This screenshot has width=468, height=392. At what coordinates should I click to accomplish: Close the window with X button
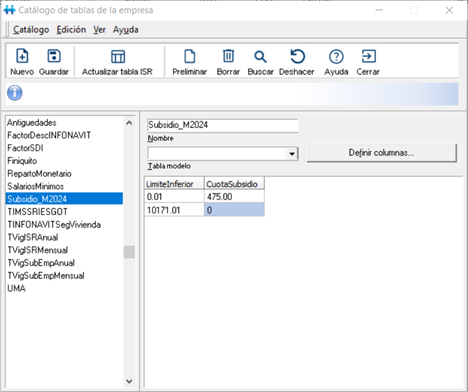pyautogui.click(x=449, y=10)
